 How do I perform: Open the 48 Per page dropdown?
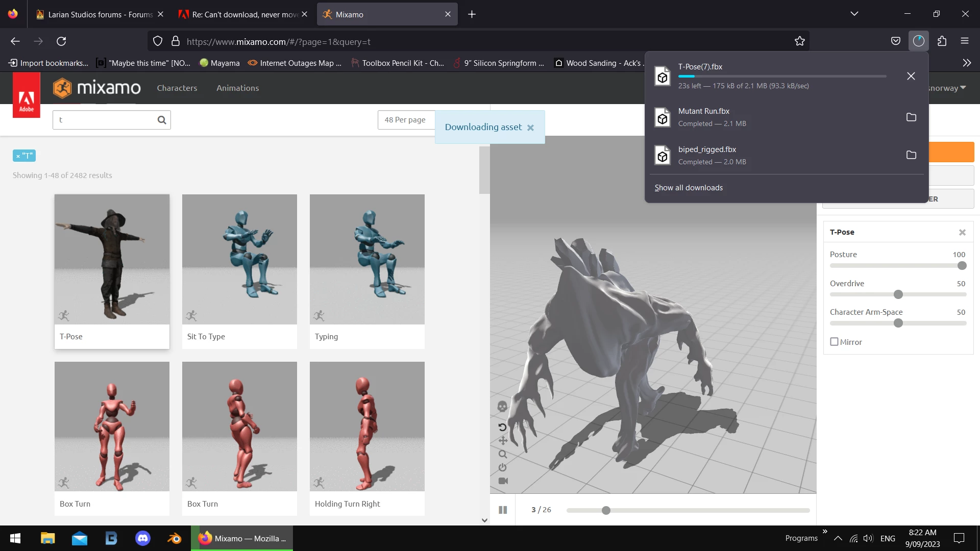pos(405,120)
